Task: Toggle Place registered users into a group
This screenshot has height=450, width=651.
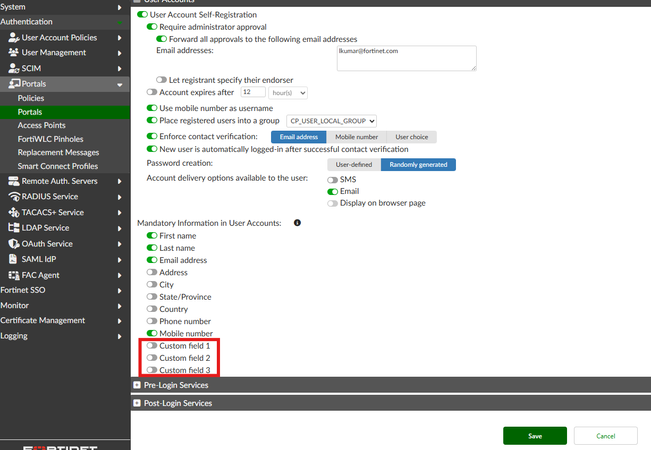Action: [x=152, y=120]
